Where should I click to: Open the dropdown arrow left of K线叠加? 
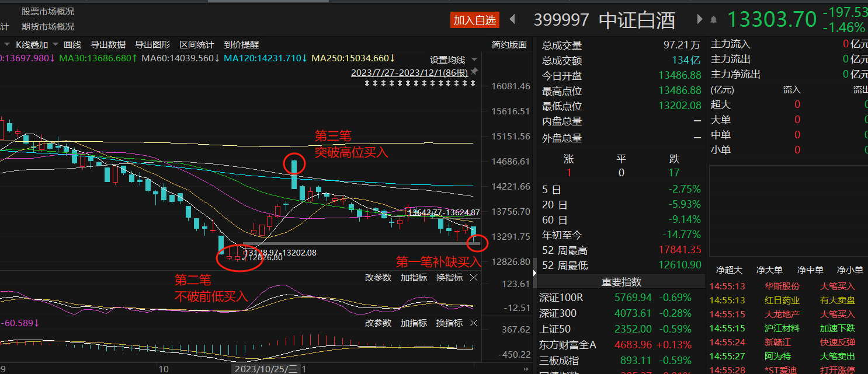pos(7,44)
